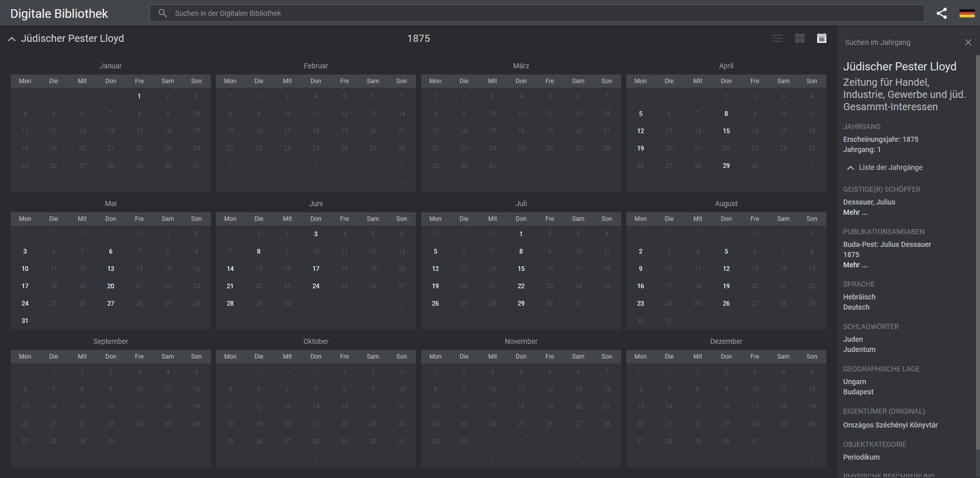Screen dimensions: 980x478
Task: Open the highlighted 17 May issue
Action: pos(25,286)
